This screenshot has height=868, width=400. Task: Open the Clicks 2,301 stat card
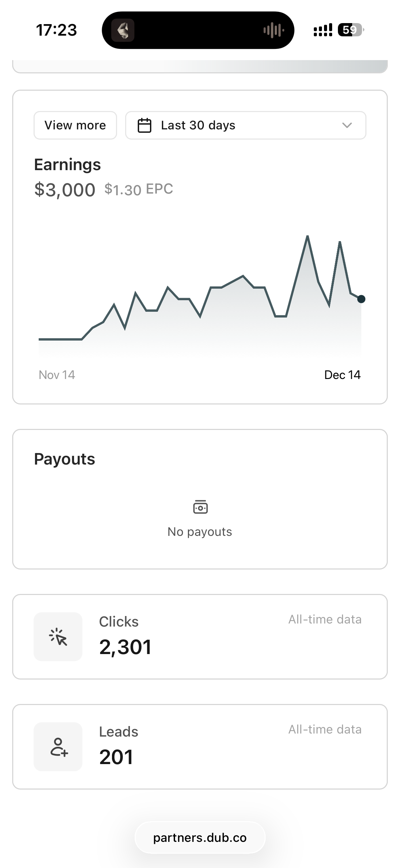coord(200,637)
